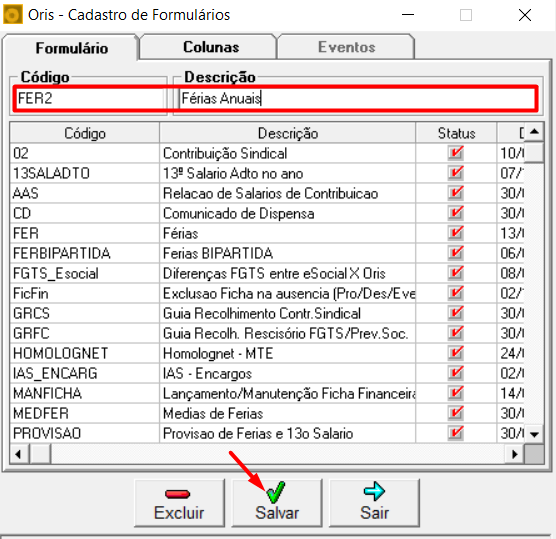Toggle status checkbox for GRFC row
Screen dimensions: 556x539
point(456,333)
